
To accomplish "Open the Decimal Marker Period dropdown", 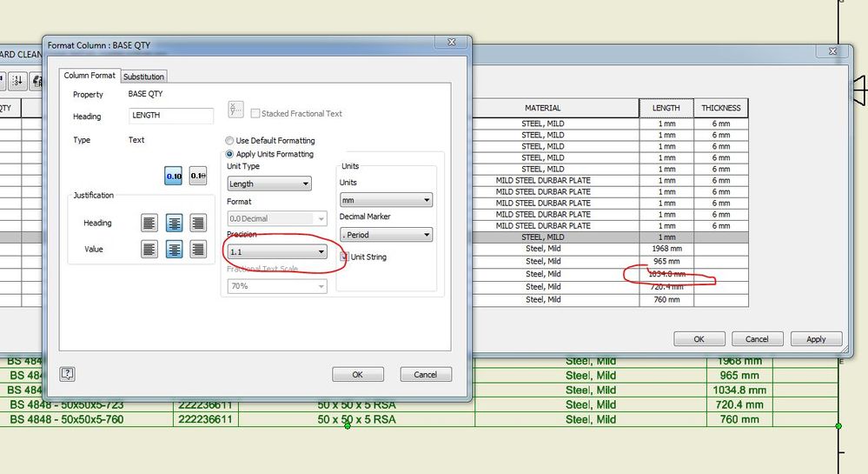I will tap(386, 235).
